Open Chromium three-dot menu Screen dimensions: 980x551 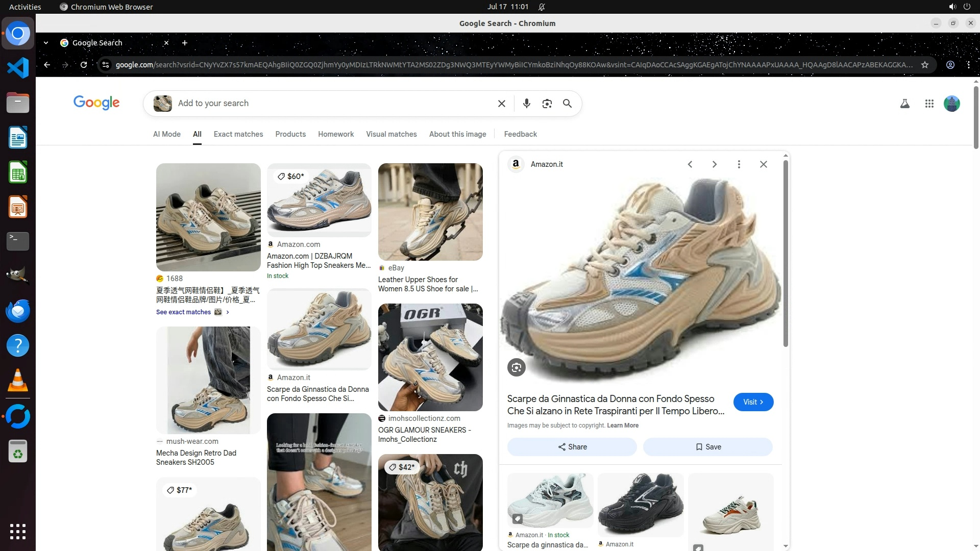pos(968,65)
